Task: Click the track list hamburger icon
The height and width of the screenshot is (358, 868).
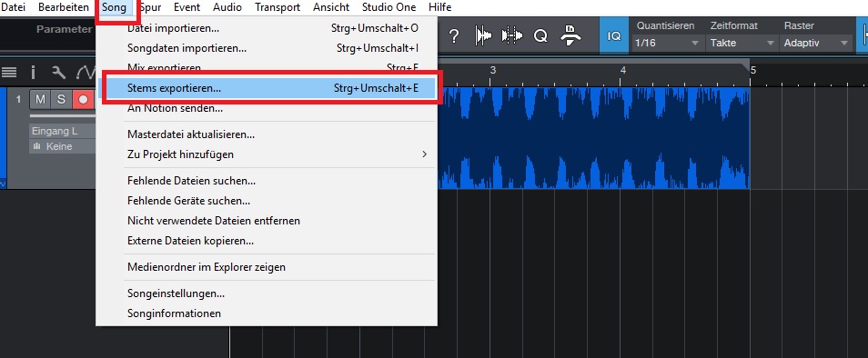Action: pyautogui.click(x=9, y=73)
